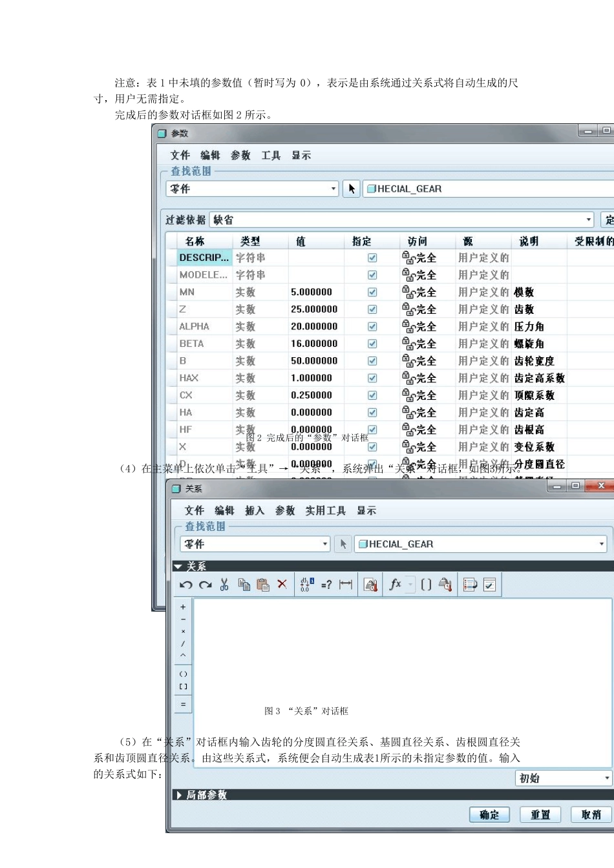Toggle 指定 checkbox for MODELE row

click(372, 275)
